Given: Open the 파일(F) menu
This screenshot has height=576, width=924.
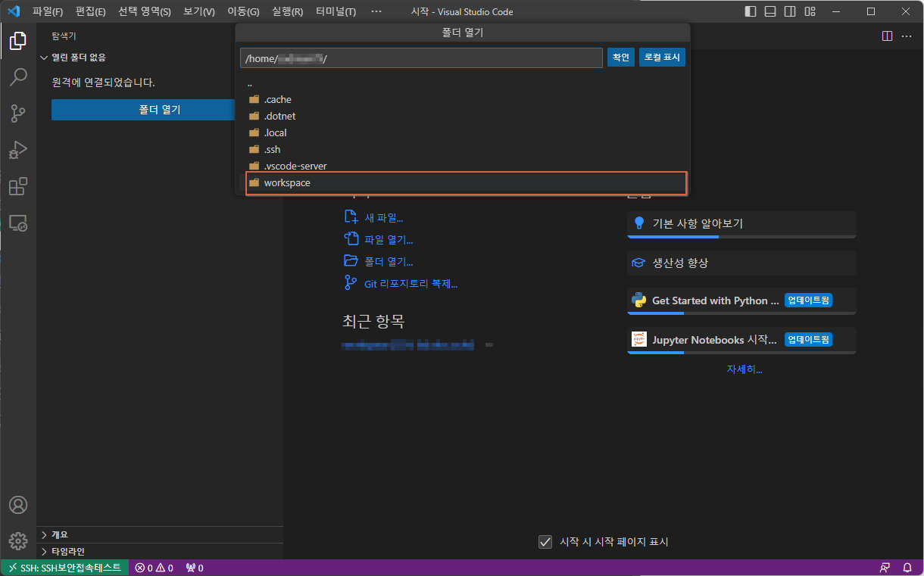Looking at the screenshot, I should tap(48, 11).
